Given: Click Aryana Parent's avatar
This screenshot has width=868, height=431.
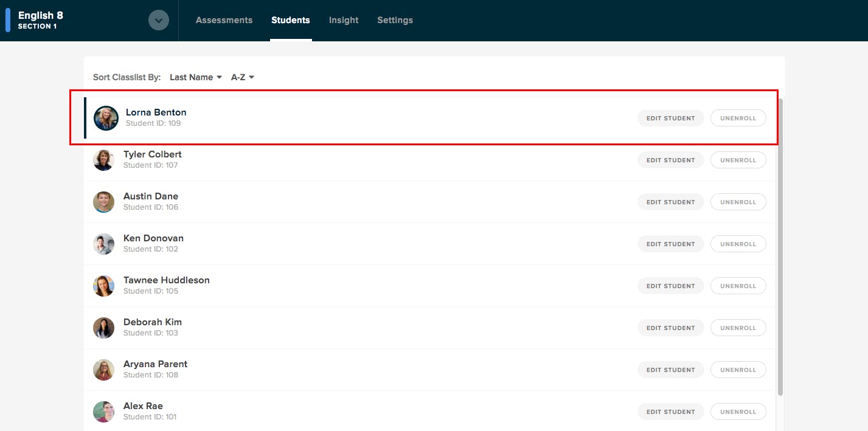Looking at the screenshot, I should coord(103,370).
